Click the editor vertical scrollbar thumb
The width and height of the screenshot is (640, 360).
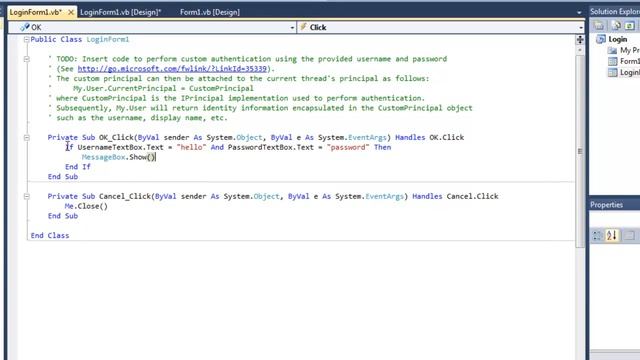pos(580,151)
